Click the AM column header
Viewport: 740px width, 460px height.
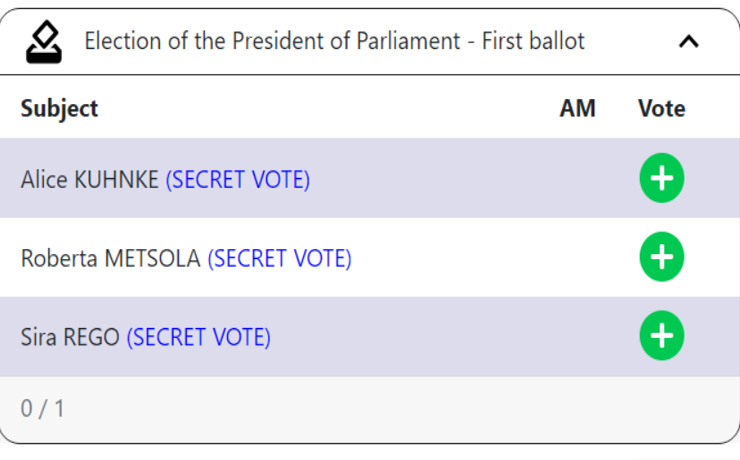click(x=578, y=109)
